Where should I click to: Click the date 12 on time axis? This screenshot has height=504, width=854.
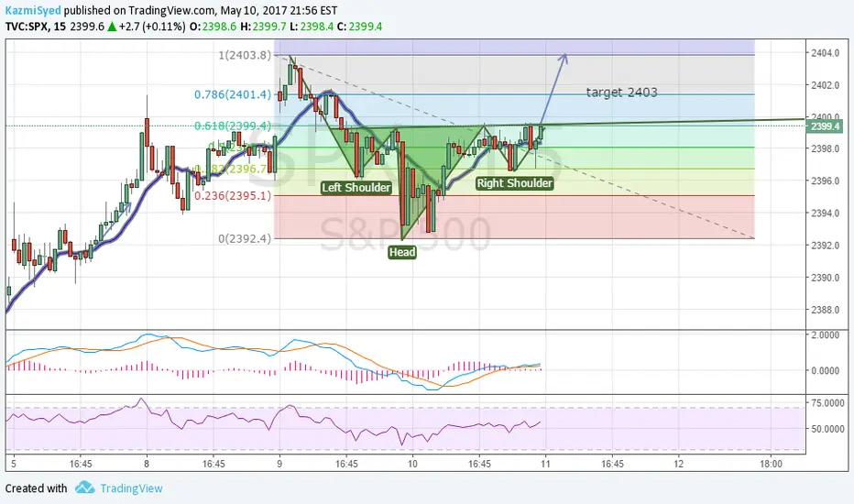(678, 464)
